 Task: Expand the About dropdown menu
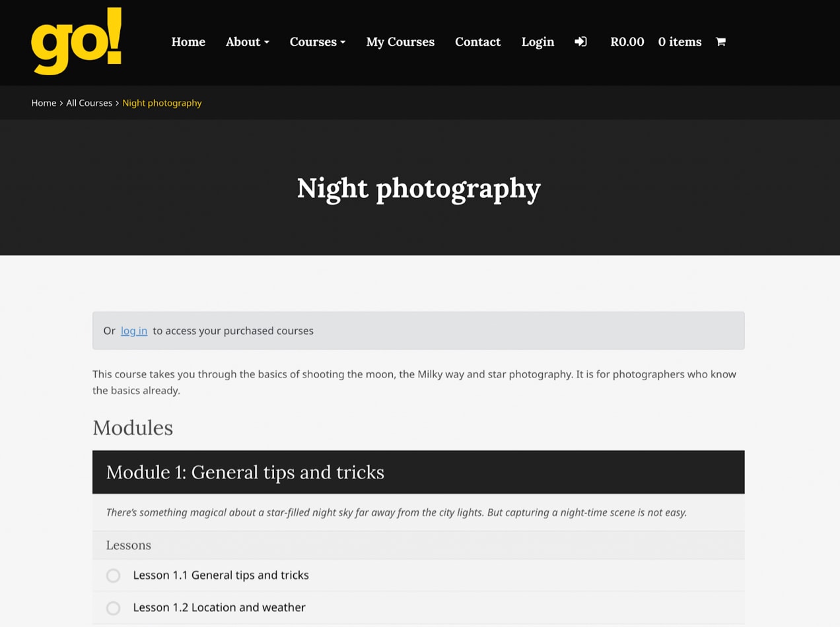coord(247,42)
